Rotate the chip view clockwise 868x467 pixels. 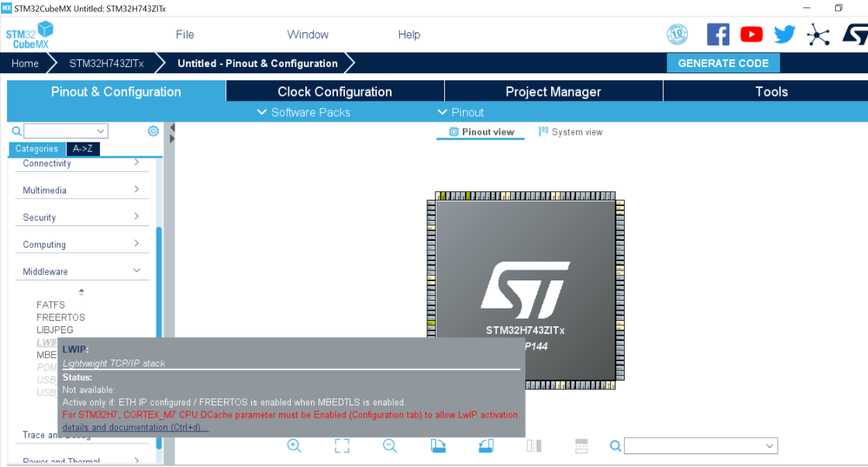(x=438, y=445)
